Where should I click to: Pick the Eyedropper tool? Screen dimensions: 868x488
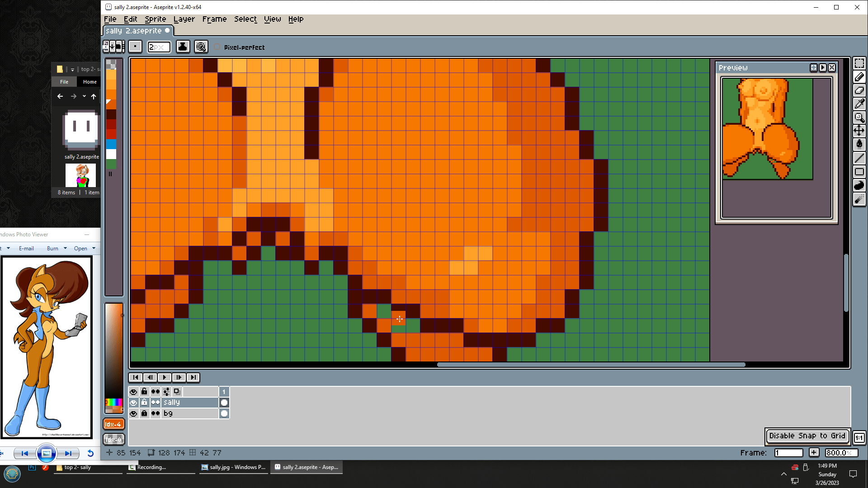[859, 104]
